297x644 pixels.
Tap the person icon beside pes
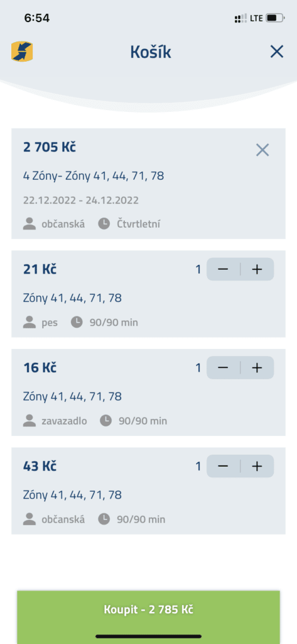[29, 323]
